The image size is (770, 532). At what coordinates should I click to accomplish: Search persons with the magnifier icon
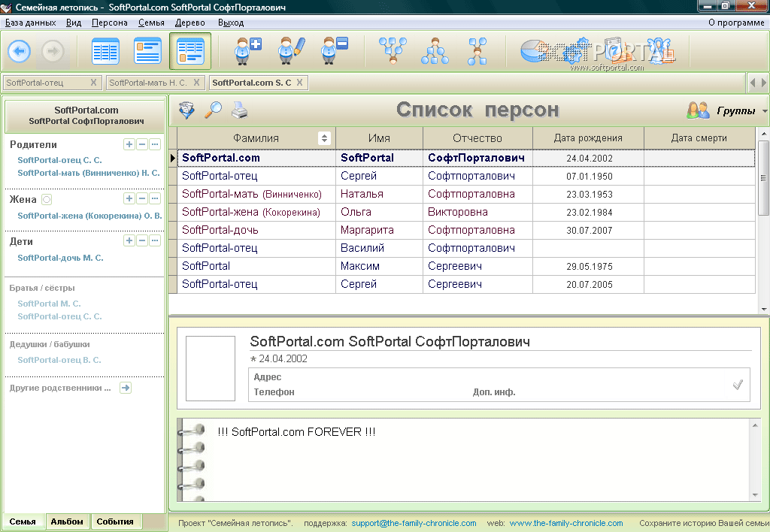(213, 110)
